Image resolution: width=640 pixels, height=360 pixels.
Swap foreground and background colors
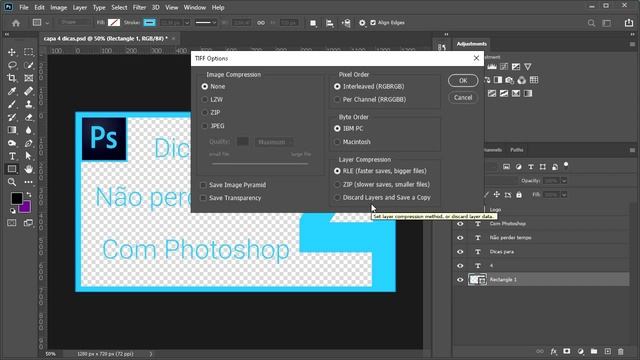(x=29, y=195)
